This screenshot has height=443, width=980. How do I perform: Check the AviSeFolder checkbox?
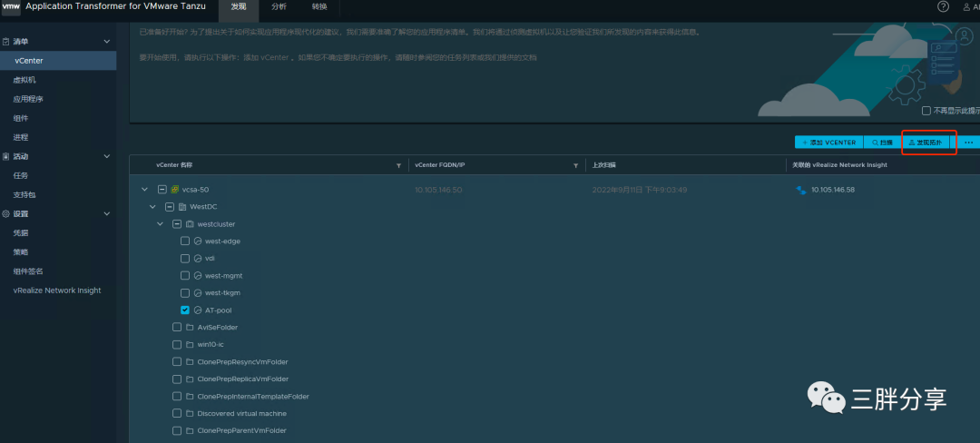click(x=177, y=328)
